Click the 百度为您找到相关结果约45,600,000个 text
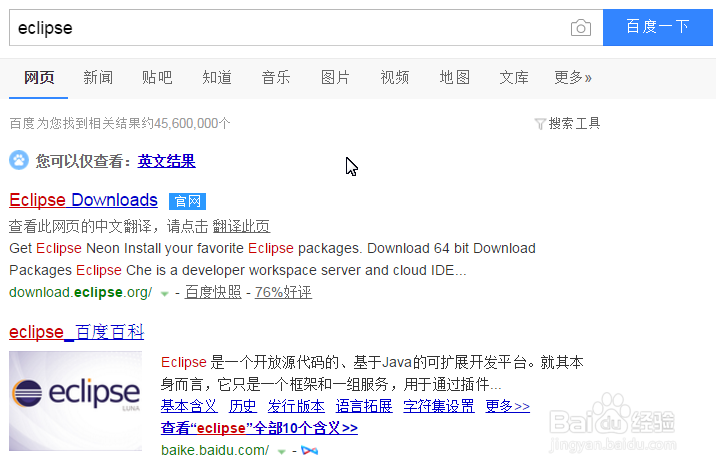716x469 pixels. click(x=120, y=123)
